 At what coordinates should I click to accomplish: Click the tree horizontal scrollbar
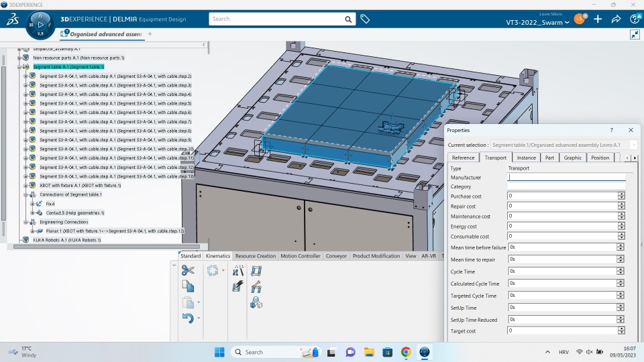[x=107, y=247]
